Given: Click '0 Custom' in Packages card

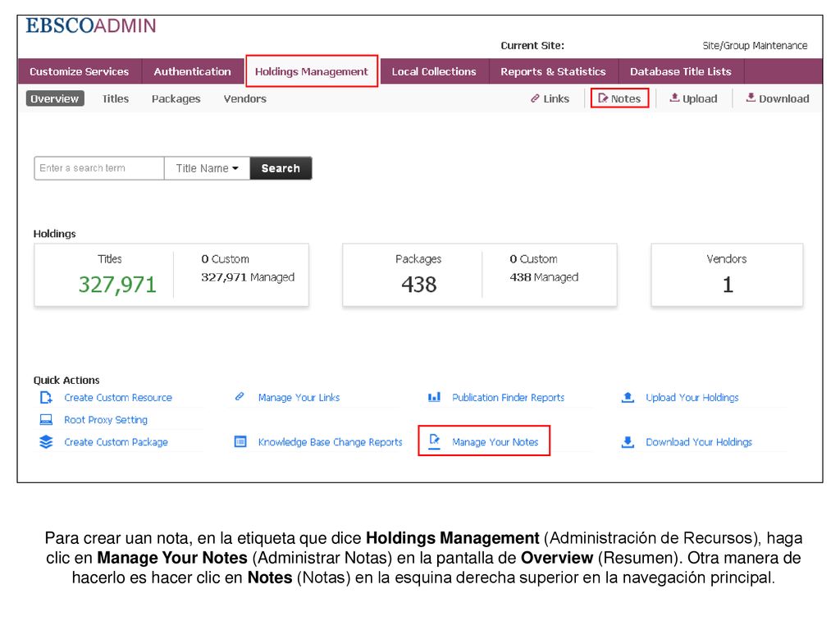Looking at the screenshot, I should pos(533,258).
